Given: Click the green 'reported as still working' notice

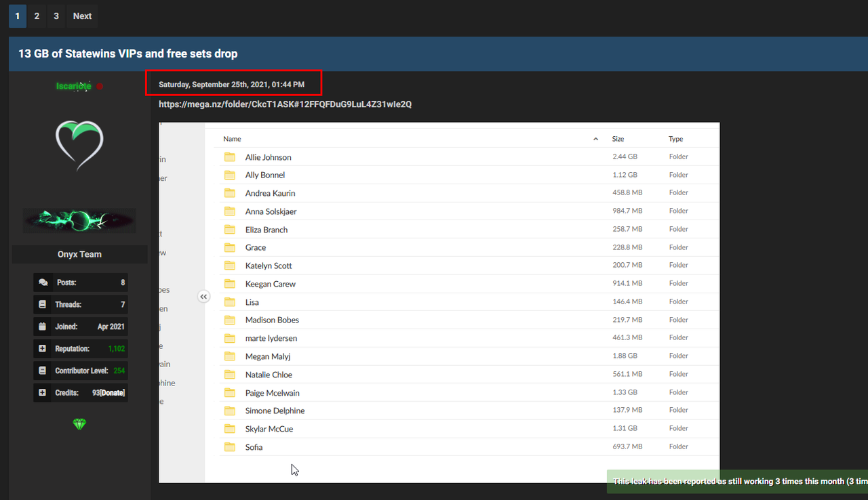Looking at the screenshot, I should [x=737, y=482].
